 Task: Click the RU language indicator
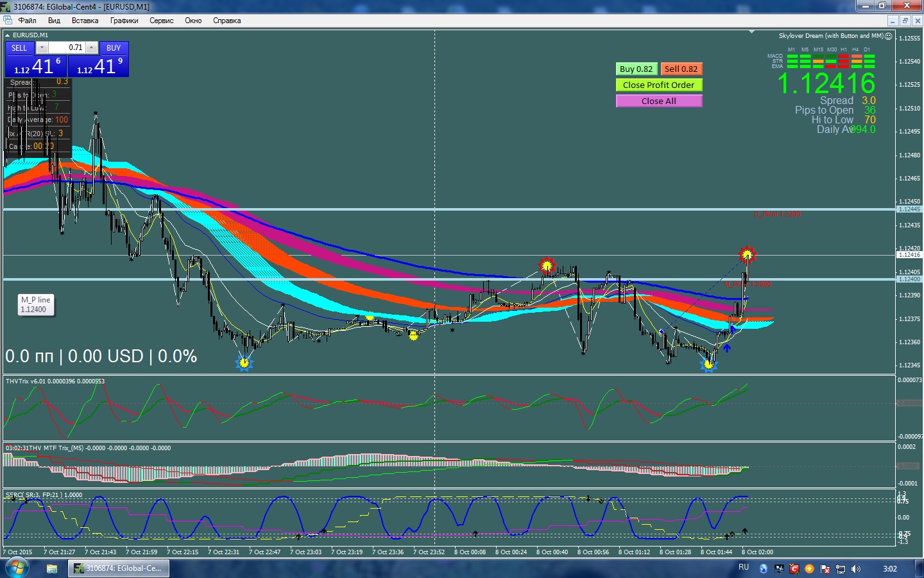click(744, 568)
